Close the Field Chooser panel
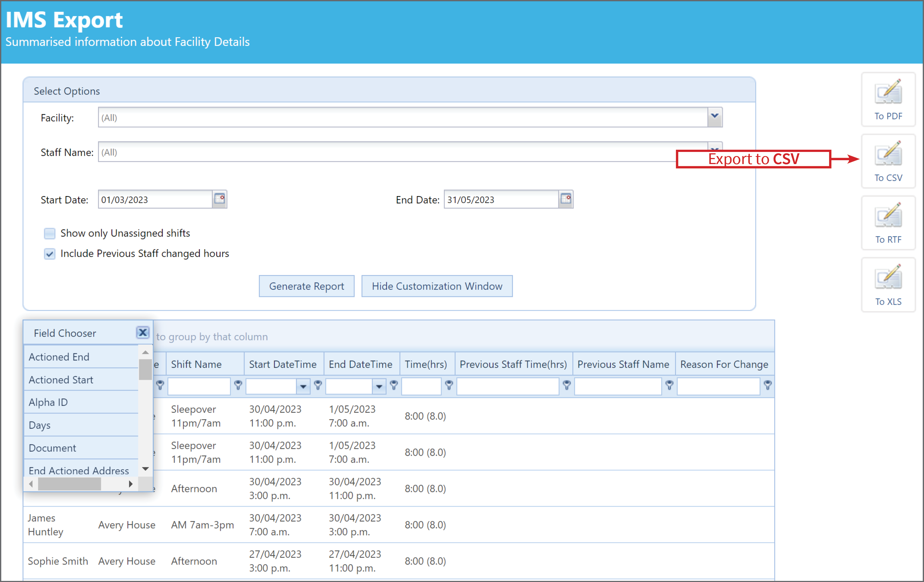 (143, 332)
